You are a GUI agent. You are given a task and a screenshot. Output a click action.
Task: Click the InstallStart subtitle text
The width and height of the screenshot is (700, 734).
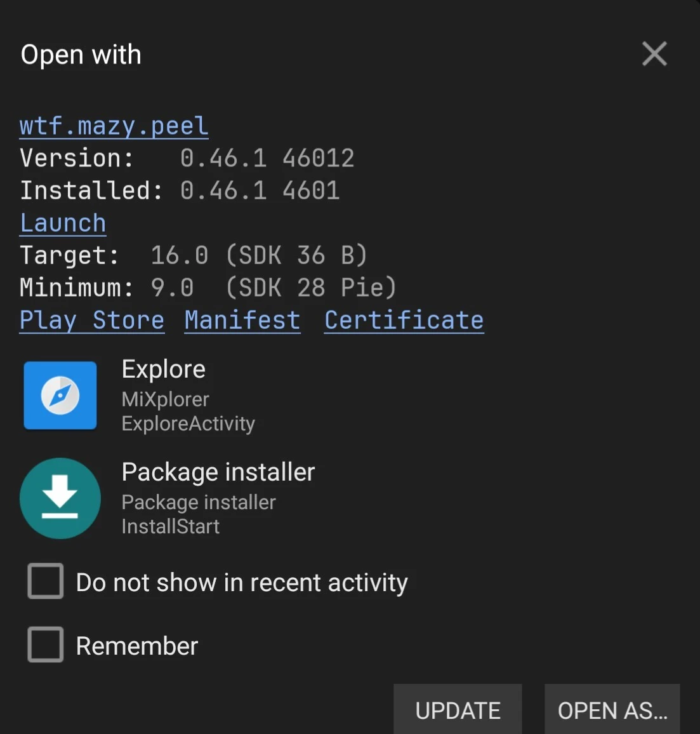[170, 526]
